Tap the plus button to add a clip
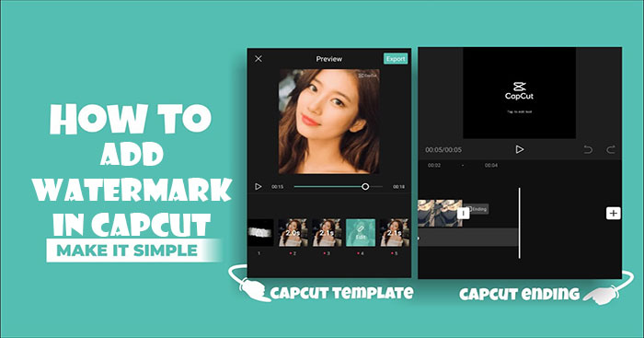Image resolution: width=644 pixels, height=338 pixels. tap(614, 213)
